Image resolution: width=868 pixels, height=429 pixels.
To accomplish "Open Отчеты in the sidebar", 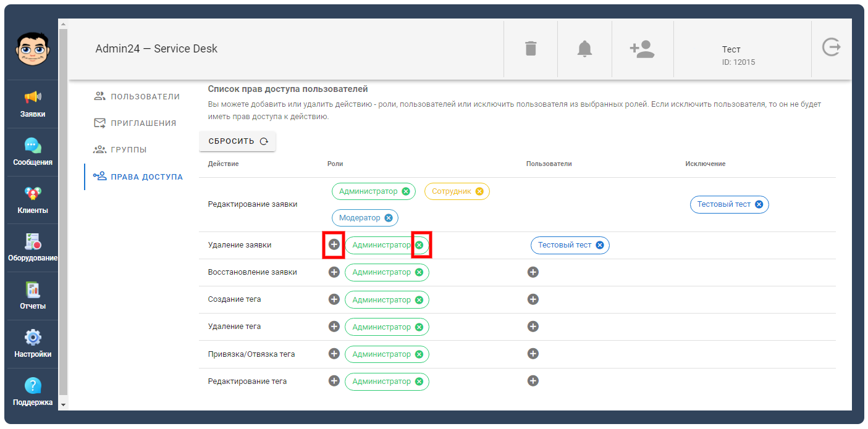I will tap(32, 296).
